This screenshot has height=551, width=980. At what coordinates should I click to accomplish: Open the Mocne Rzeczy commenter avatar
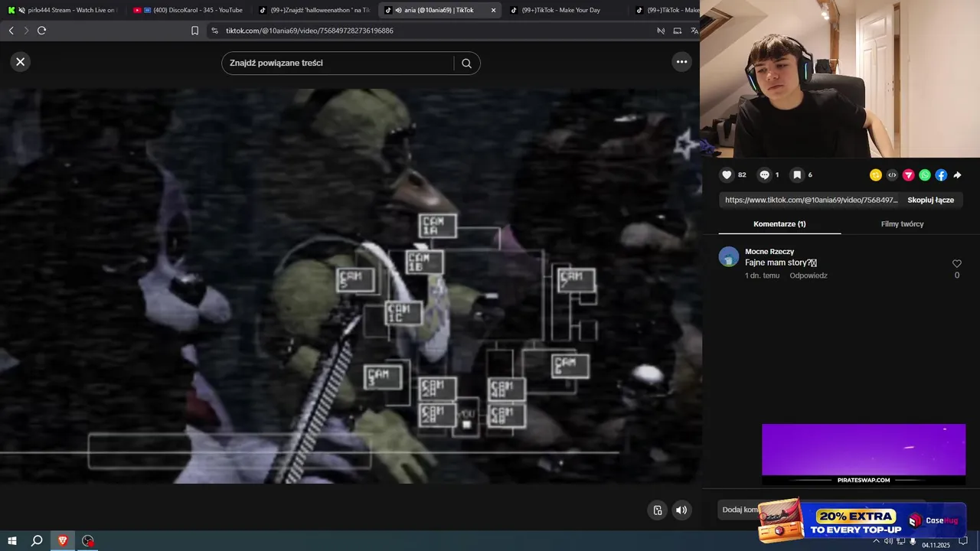(x=729, y=256)
